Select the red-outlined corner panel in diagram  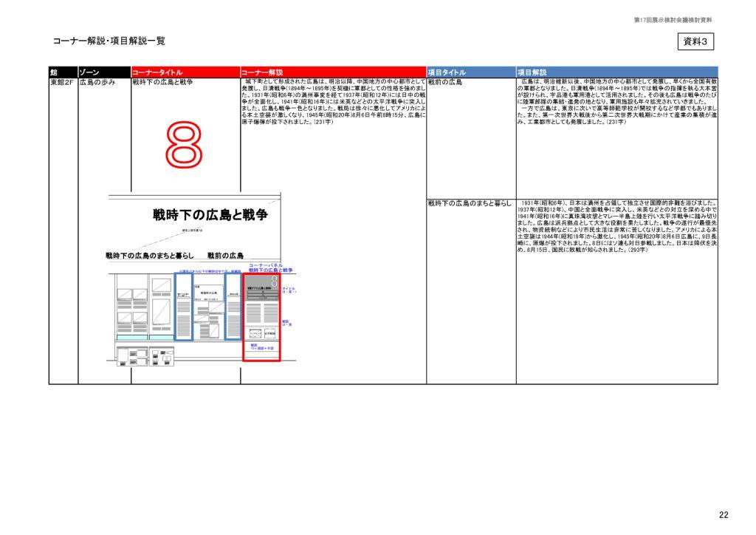coord(261,318)
